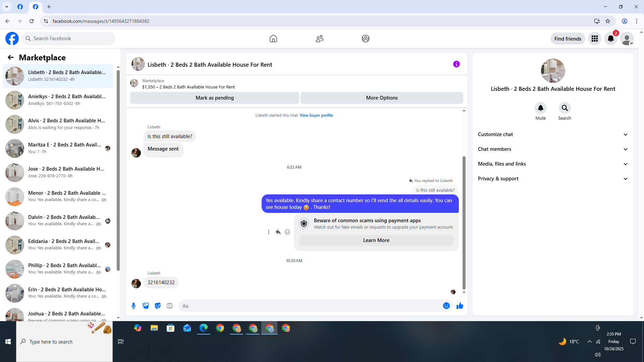This screenshot has width=644, height=362.
Task: Bookmark this page with the star icon
Action: [608, 21]
